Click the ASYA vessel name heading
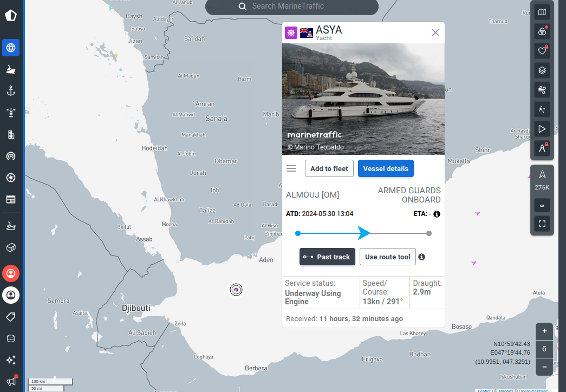 pos(329,30)
